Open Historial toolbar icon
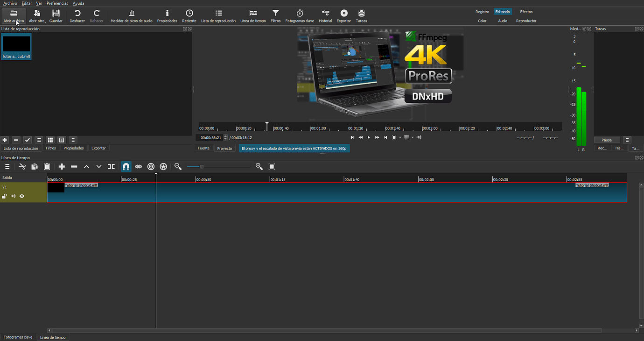This screenshot has height=341, width=644. 325,16
